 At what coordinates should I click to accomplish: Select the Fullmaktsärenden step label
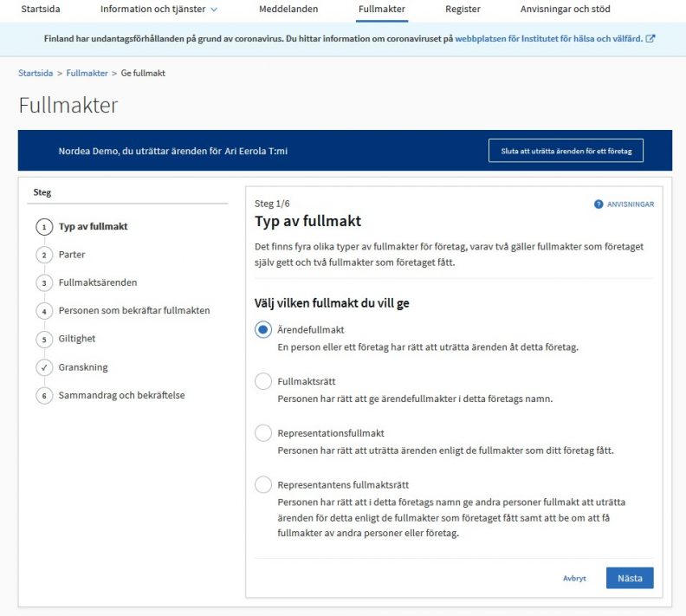tap(98, 282)
